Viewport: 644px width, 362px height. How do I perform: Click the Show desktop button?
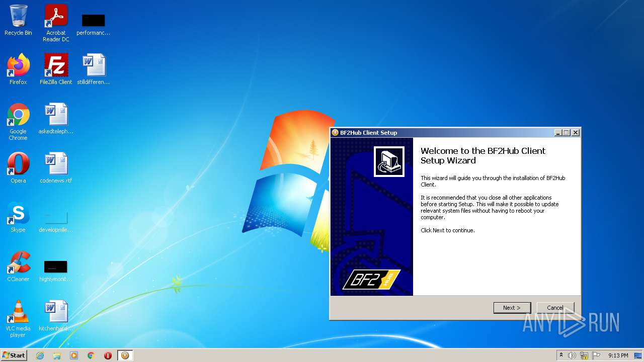(638, 355)
